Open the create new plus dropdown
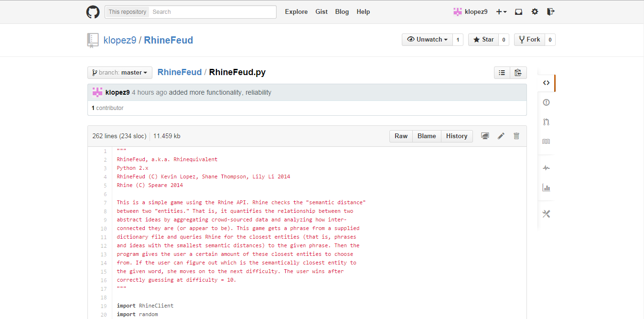This screenshot has height=319, width=644. point(501,12)
